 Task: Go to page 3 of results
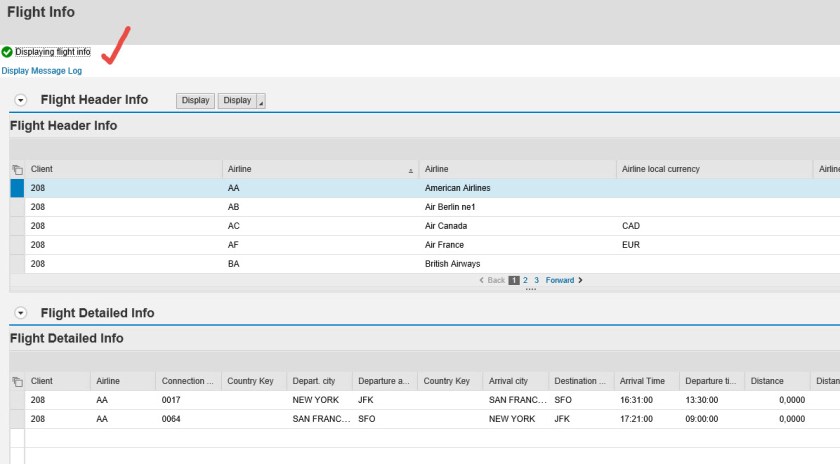click(536, 280)
